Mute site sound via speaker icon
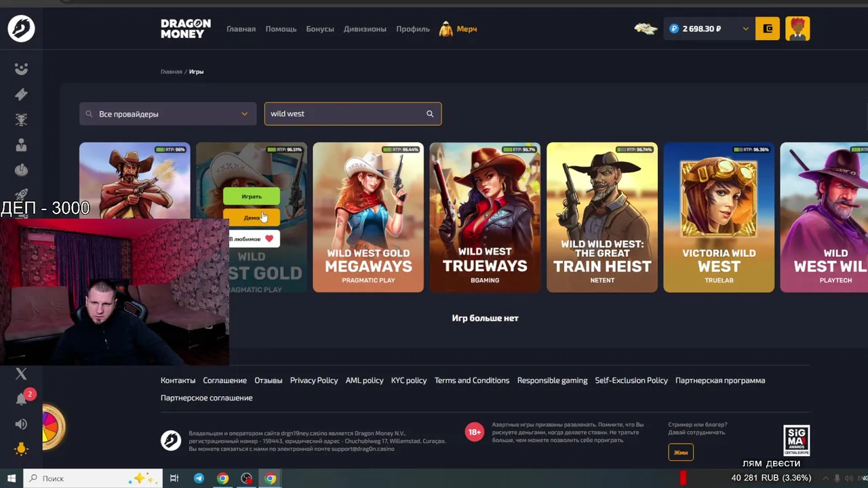The width and height of the screenshot is (868, 488). 21,424
